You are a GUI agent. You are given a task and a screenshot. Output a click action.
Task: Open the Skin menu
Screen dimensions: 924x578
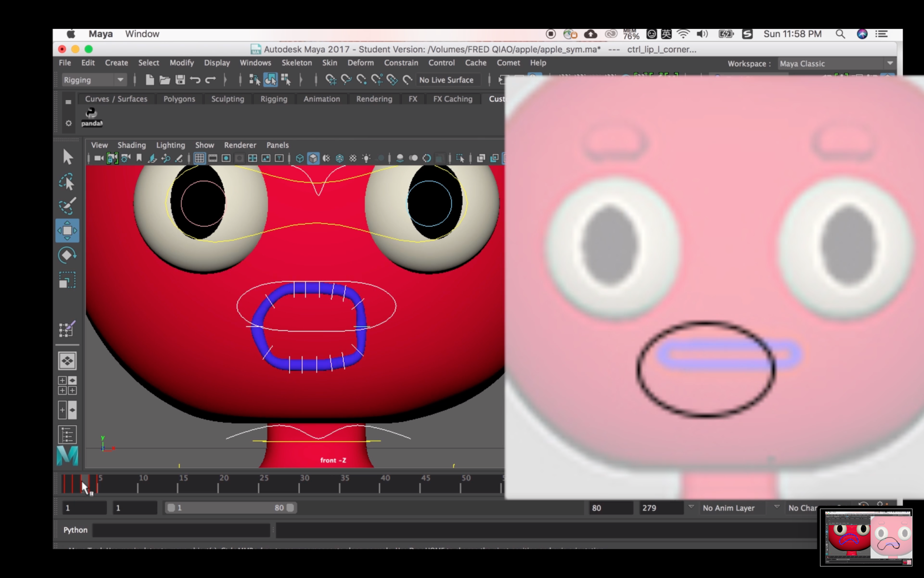[x=329, y=63]
